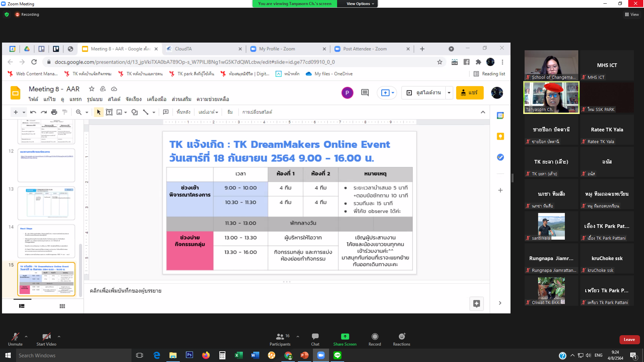Screen dimensions: 644x362
Task: Open Participants panel
Action: click(x=280, y=337)
